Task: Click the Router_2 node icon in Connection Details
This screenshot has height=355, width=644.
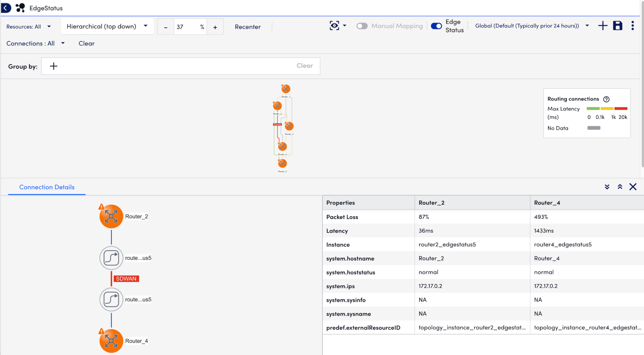Action: tap(111, 216)
